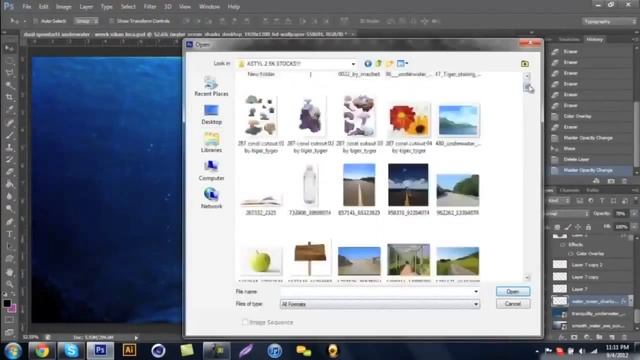Click the Cancel button in dialog

coord(513,304)
